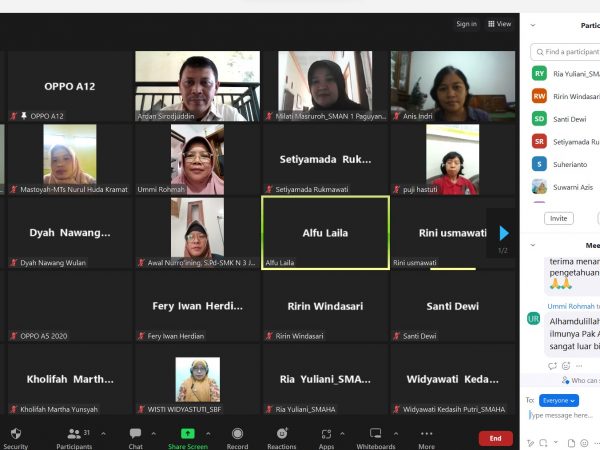Expand the Chat caret options
Screen dimensions: 600x450
pyautogui.click(x=153, y=434)
